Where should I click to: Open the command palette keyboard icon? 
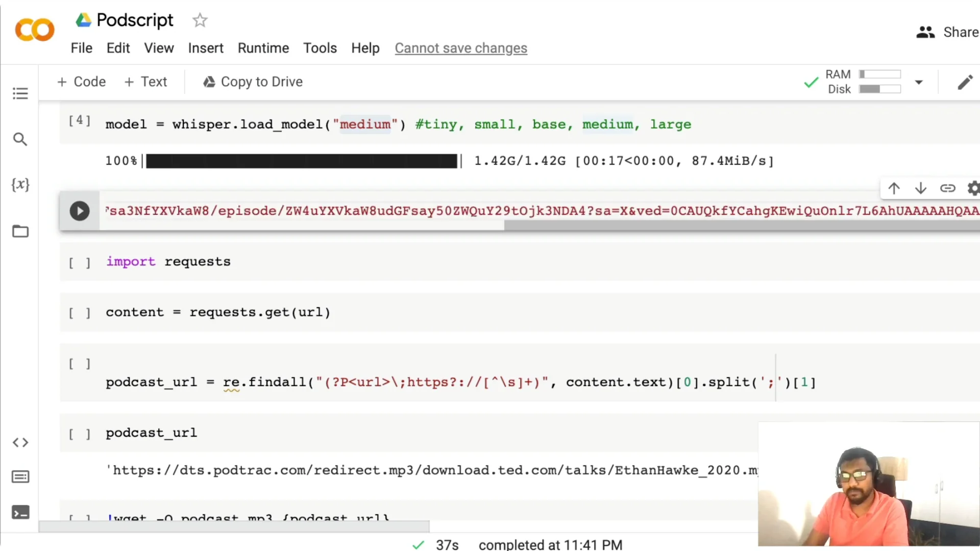(x=20, y=477)
